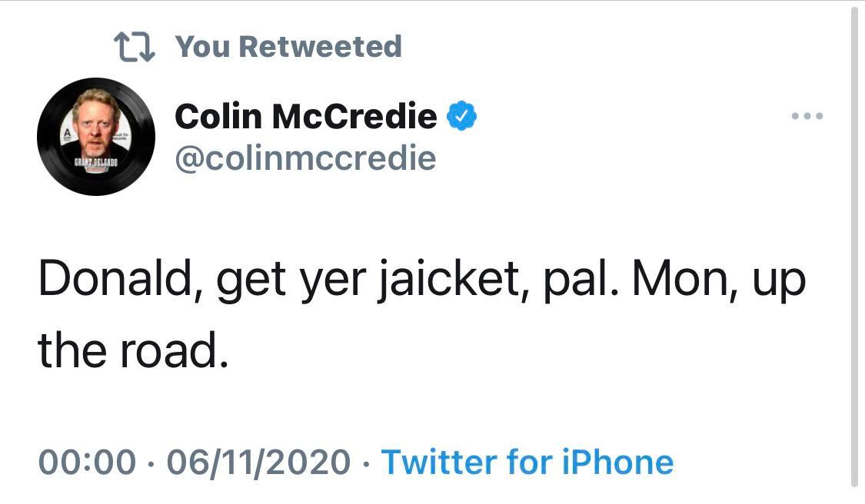Click the "Mon, up" text in the tweet
The height and width of the screenshot is (504, 865).
pyautogui.click(x=717, y=281)
